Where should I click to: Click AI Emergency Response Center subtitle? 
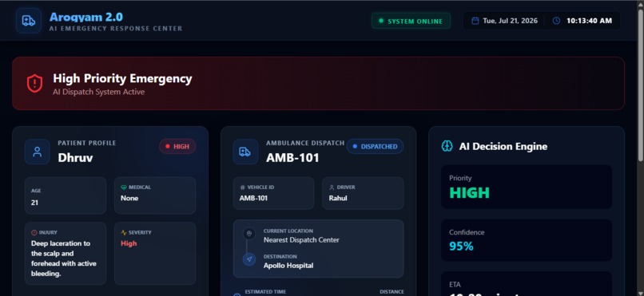(116, 28)
